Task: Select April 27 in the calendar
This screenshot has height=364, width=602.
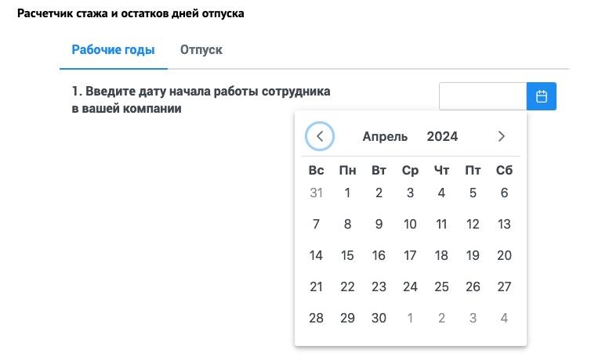Action: pyautogui.click(x=504, y=287)
